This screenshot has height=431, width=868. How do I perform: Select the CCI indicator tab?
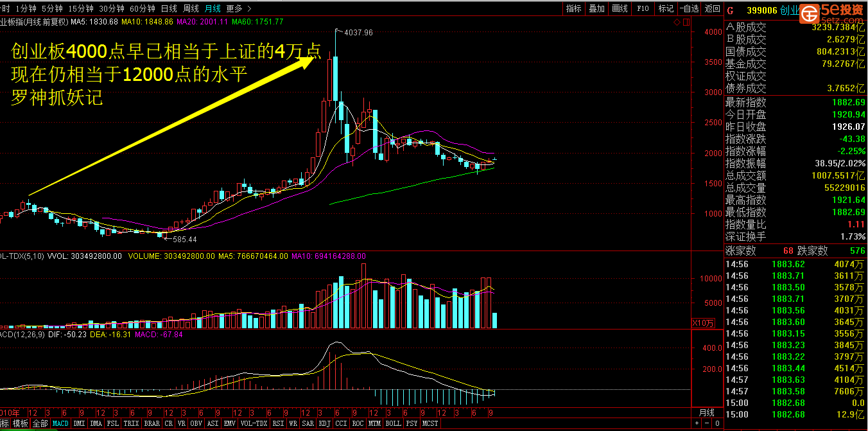pos(342,424)
